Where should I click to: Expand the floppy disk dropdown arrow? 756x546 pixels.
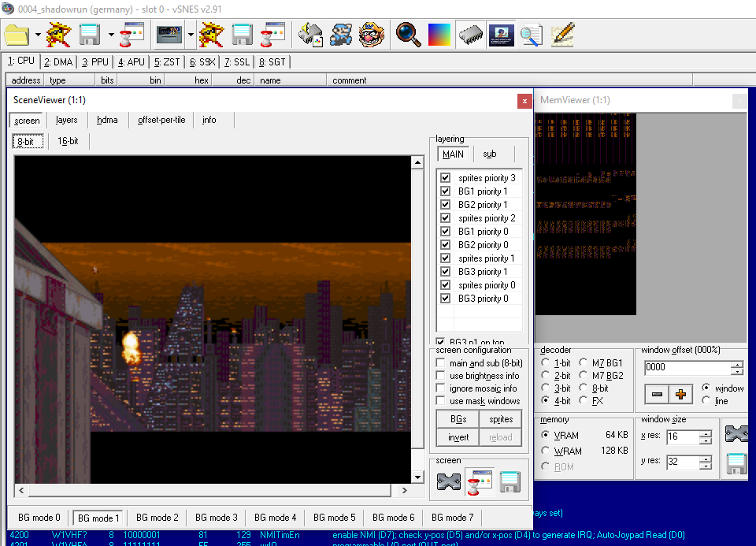click(x=111, y=35)
